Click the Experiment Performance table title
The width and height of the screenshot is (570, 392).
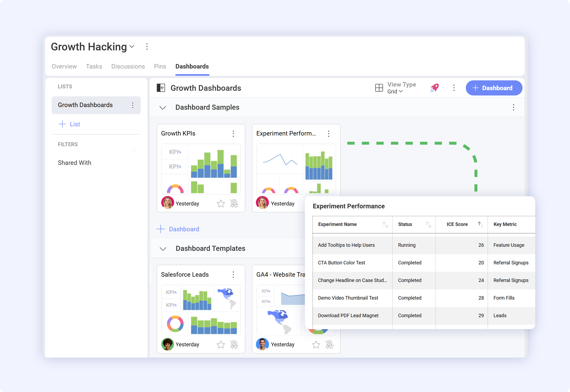[349, 206]
